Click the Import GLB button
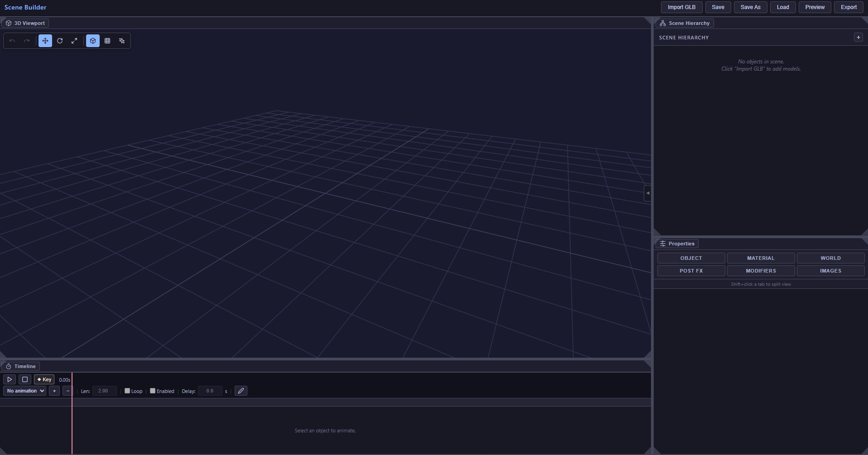The height and width of the screenshot is (455, 868). pos(681,7)
